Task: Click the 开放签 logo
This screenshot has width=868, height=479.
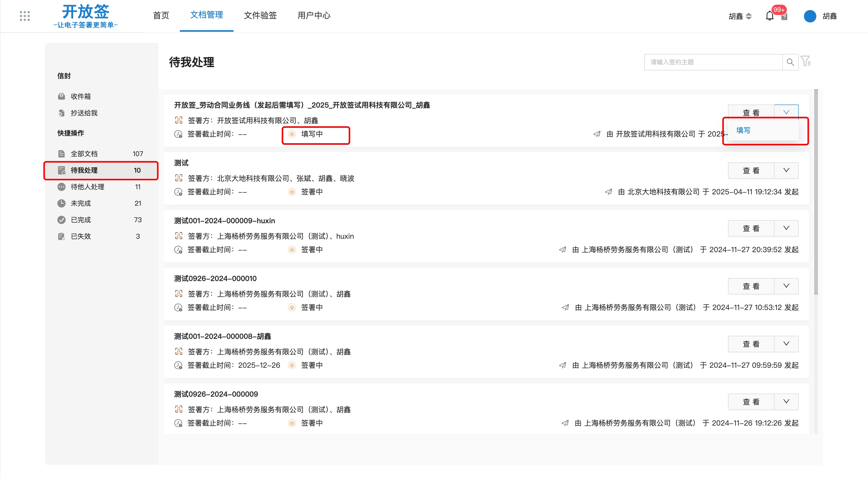Action: pos(86,16)
